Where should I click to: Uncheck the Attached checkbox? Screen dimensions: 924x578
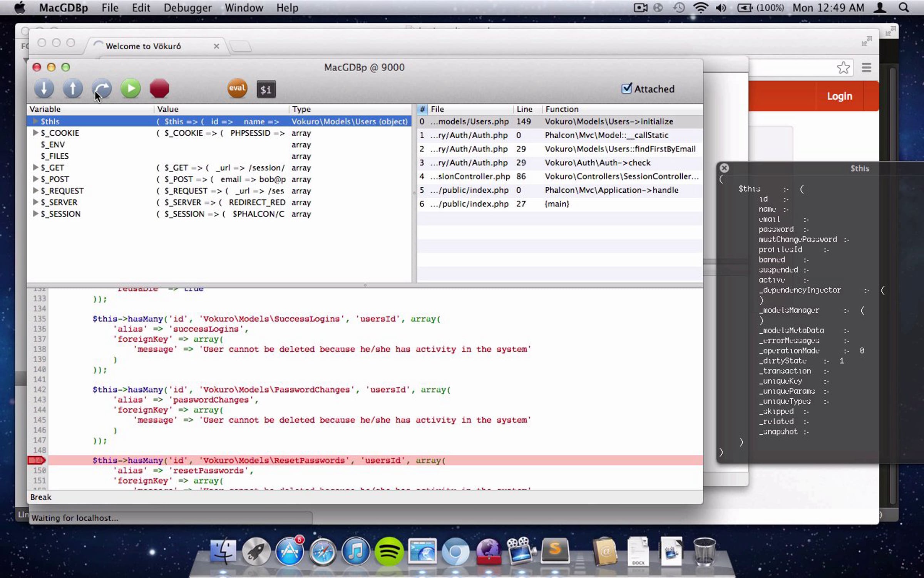[x=626, y=89]
